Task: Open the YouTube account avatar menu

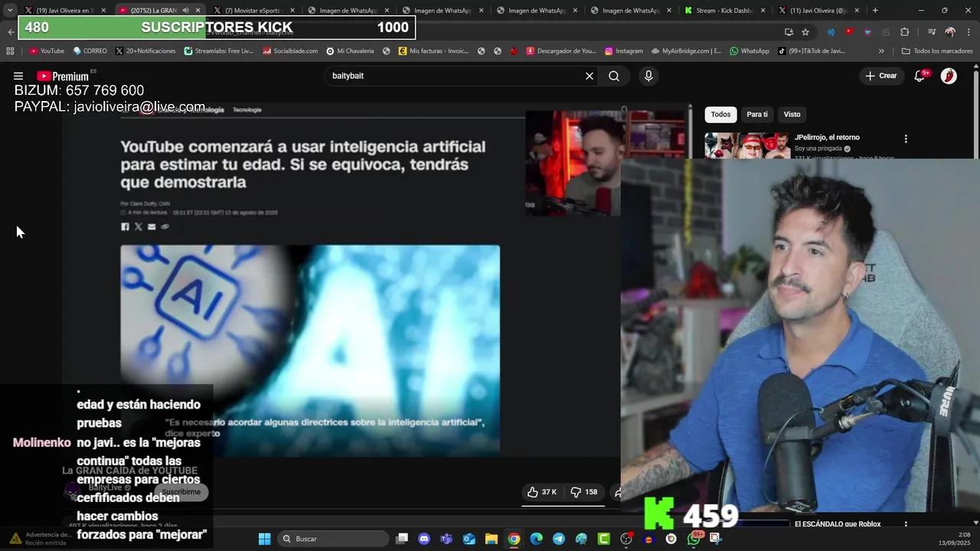Action: 949,76
